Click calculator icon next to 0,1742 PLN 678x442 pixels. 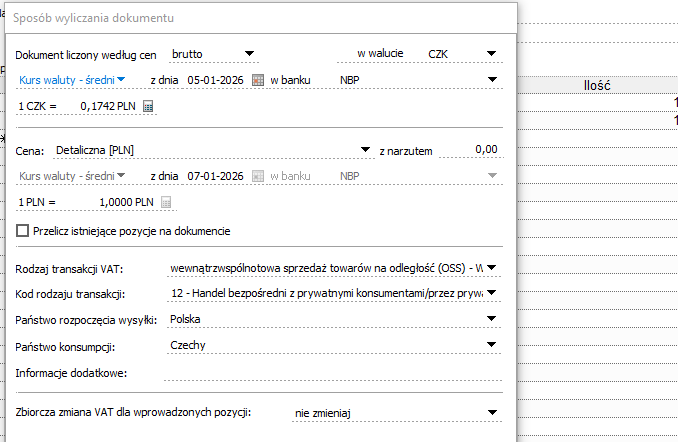148,106
